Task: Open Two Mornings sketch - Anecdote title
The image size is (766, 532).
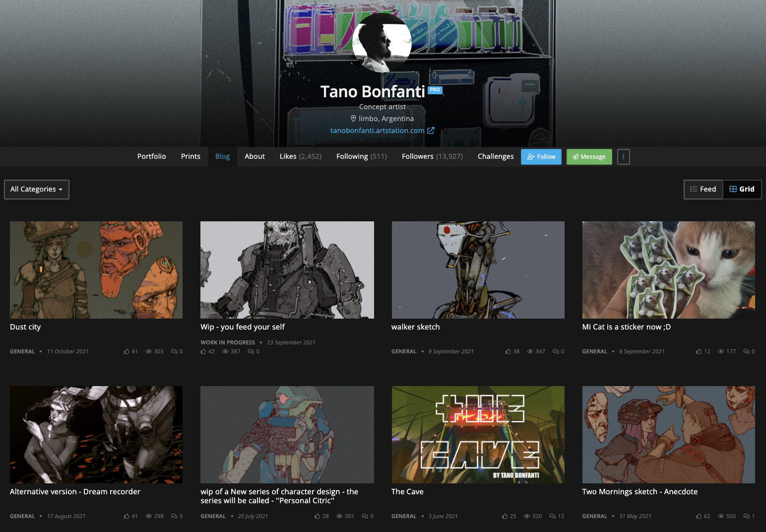Action: 640,492
